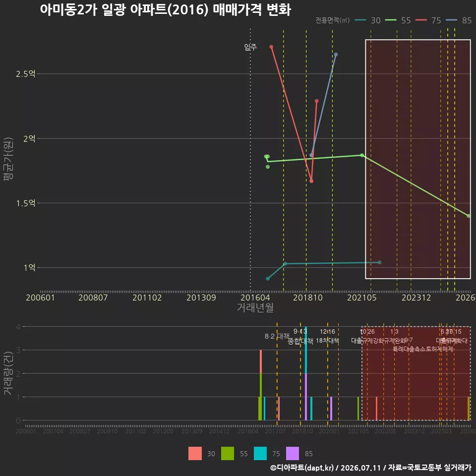Click the '2억' y-axis label

tap(29, 138)
